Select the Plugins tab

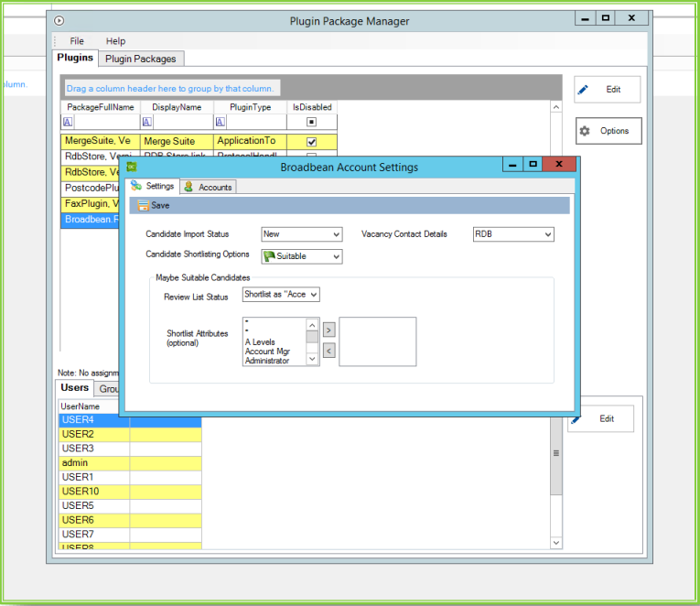point(75,58)
